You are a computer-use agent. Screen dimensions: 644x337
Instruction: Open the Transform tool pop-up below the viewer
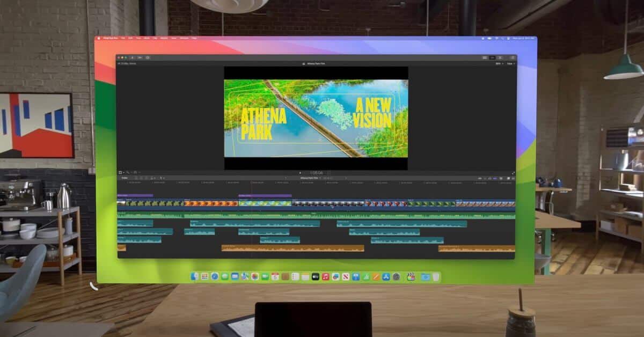[121, 172]
